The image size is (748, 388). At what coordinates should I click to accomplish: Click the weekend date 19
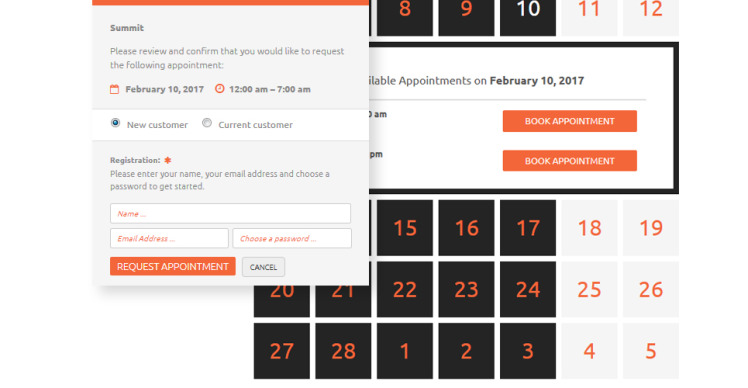click(651, 228)
